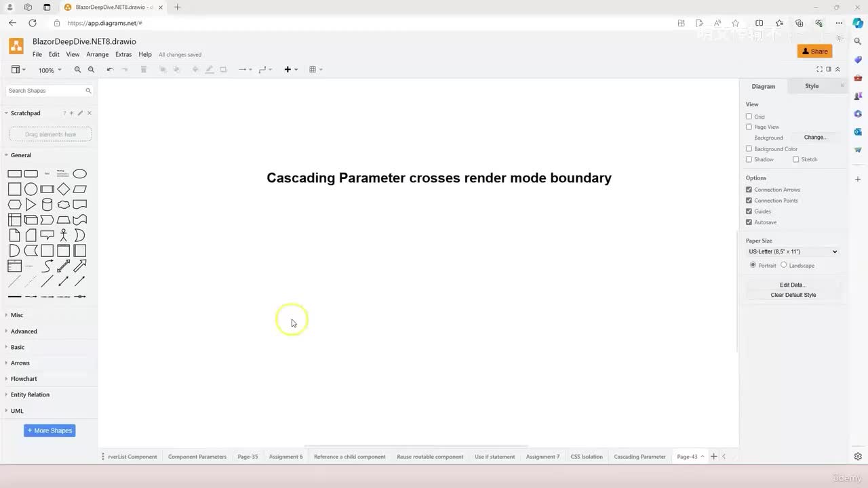Click the orange Share button
Image resolution: width=868 pixels, height=488 pixels.
point(814,52)
